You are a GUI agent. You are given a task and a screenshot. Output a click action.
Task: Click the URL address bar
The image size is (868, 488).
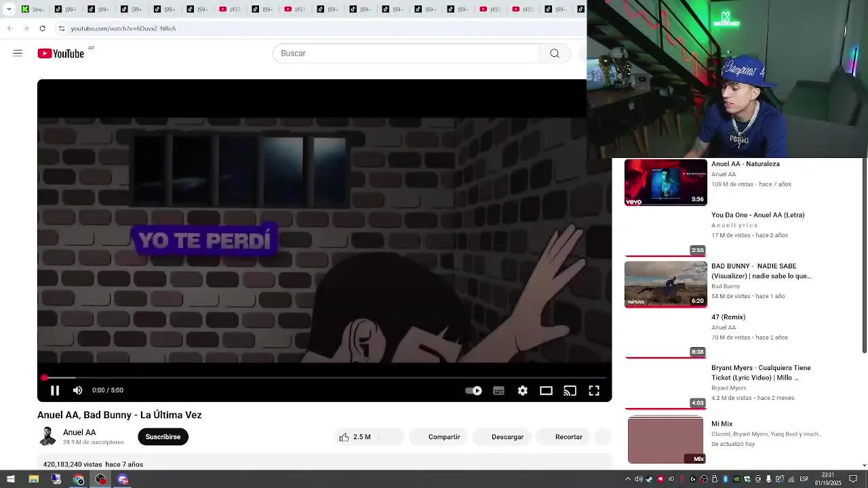319,28
